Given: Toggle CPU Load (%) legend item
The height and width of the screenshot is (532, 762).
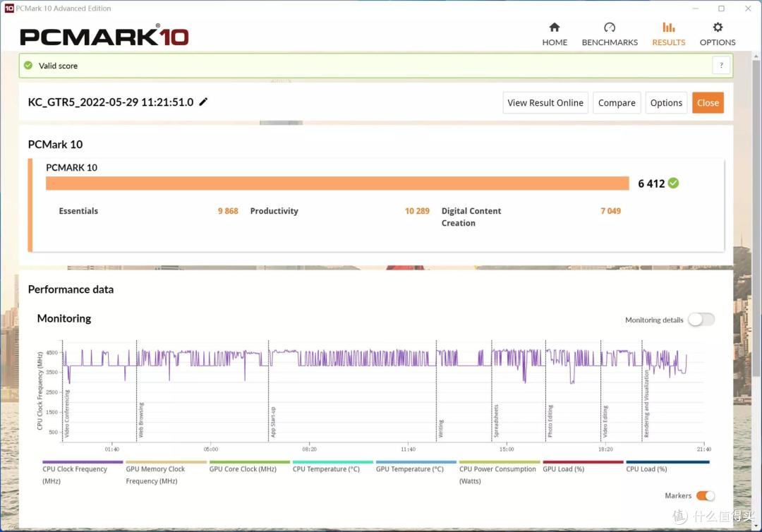Looking at the screenshot, I should point(667,466).
